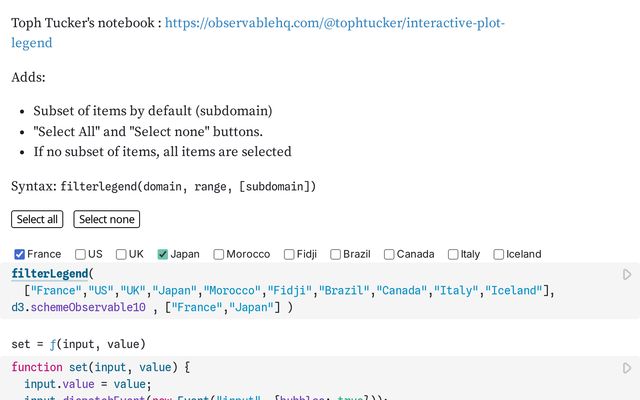Check the UK checkbox

click(121, 254)
